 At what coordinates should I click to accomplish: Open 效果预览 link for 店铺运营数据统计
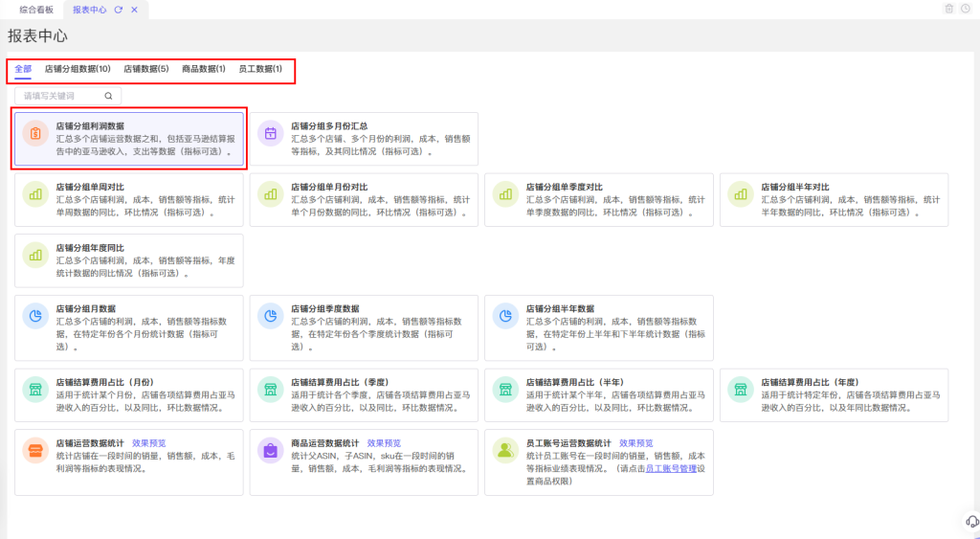tap(149, 443)
